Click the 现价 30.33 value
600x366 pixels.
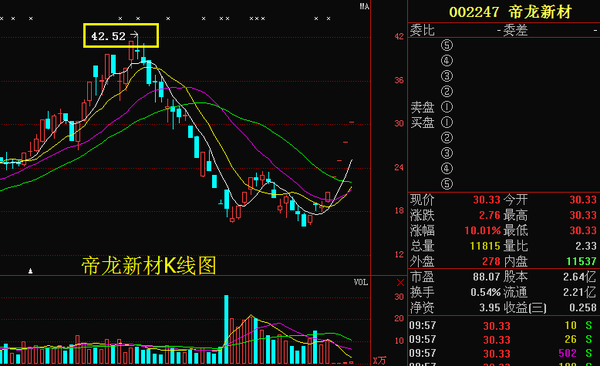pyautogui.click(x=486, y=200)
